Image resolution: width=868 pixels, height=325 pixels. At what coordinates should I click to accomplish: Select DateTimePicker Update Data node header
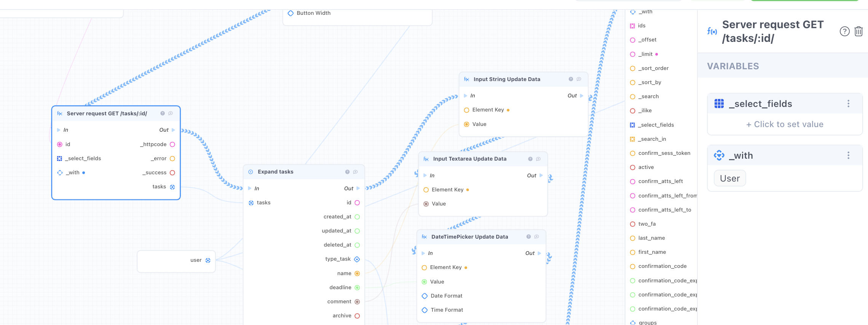point(481,237)
